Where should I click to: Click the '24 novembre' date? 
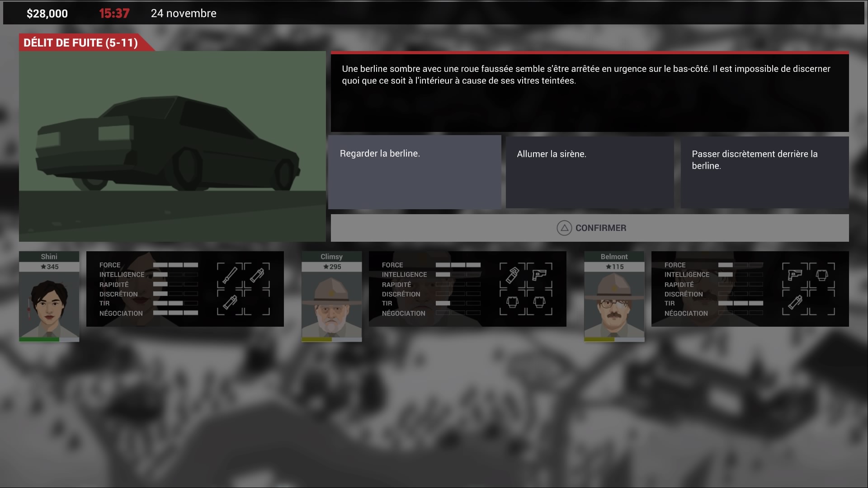[x=184, y=14]
